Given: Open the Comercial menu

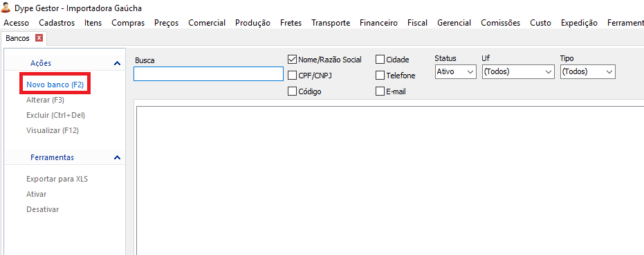Looking at the screenshot, I should 207,23.
